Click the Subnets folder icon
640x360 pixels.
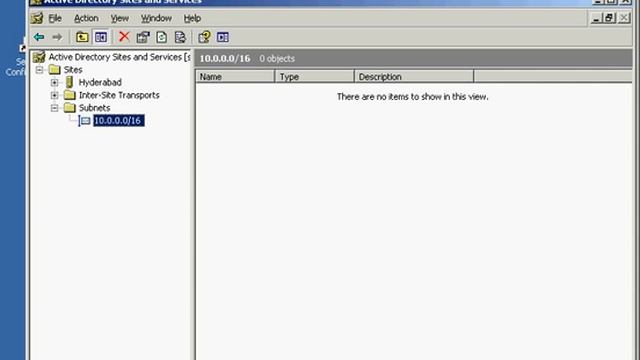(x=70, y=108)
